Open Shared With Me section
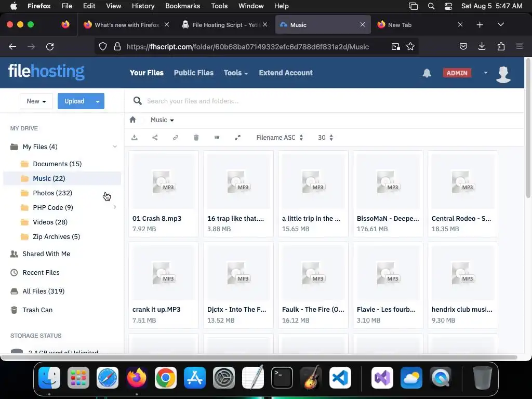The image size is (532, 399). point(46,254)
